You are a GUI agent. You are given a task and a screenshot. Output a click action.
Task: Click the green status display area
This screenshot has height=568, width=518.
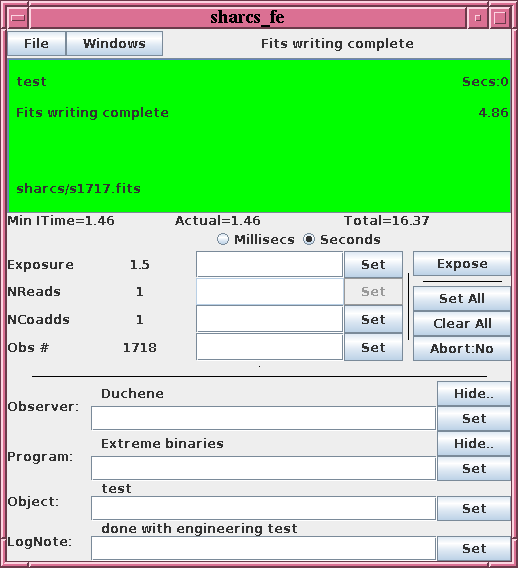click(x=259, y=136)
